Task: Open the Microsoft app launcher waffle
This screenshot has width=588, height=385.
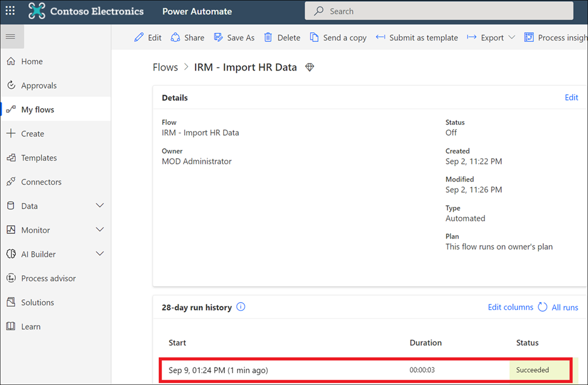Action: [9, 11]
